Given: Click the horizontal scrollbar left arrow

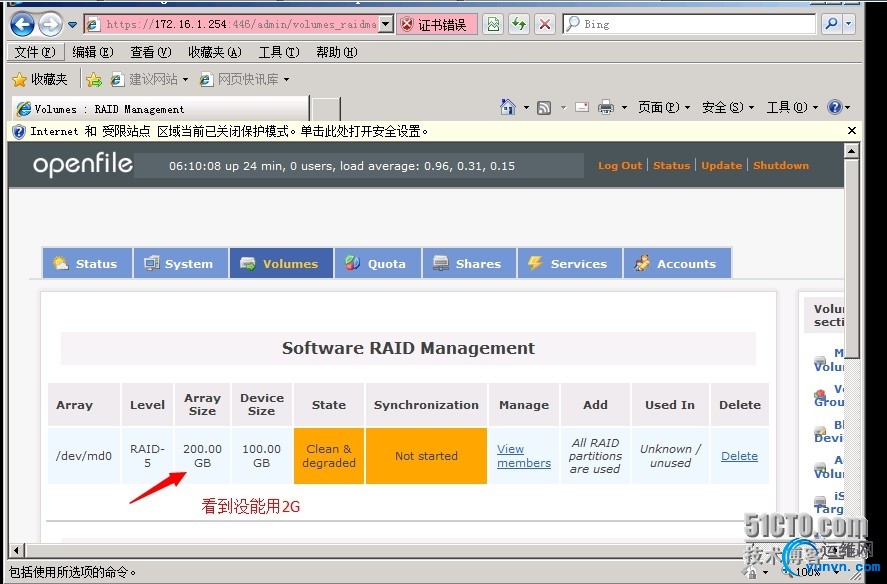Looking at the screenshot, I should pos(16,550).
